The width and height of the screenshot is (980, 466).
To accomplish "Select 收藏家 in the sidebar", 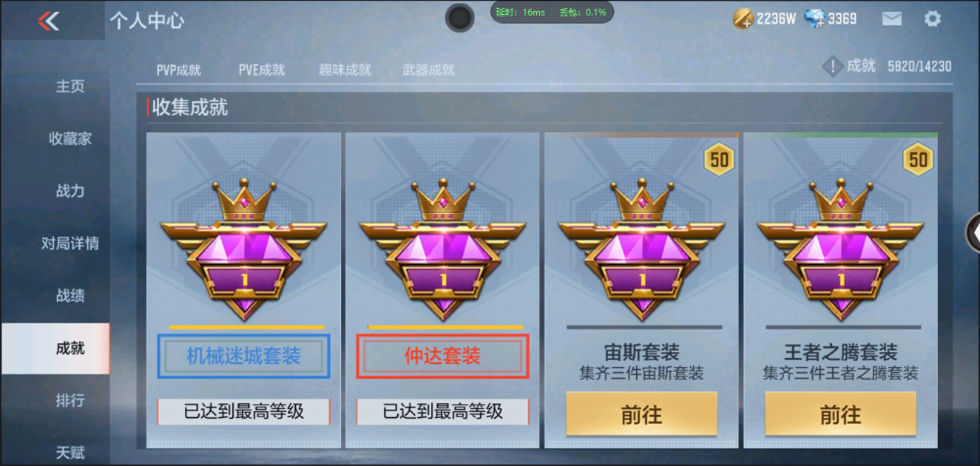I will click(70, 138).
